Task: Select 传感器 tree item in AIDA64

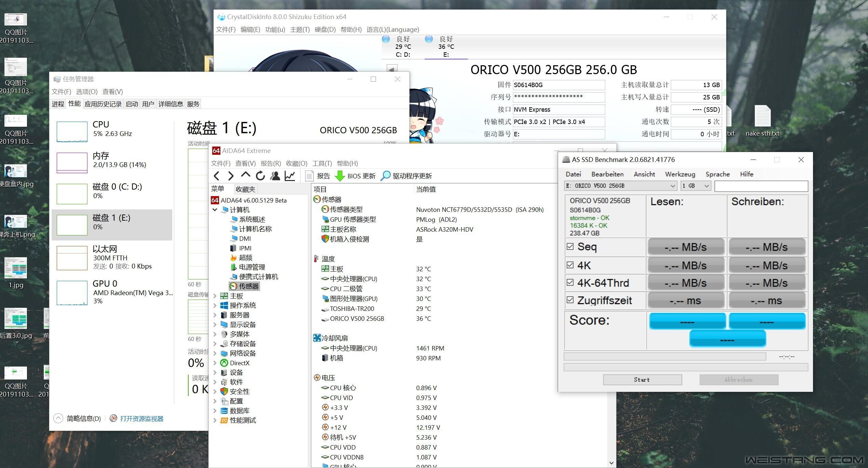Action: tap(245, 286)
